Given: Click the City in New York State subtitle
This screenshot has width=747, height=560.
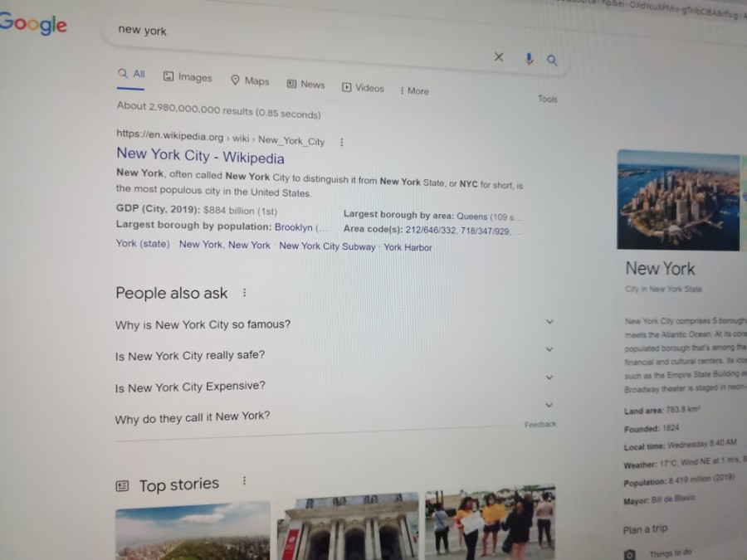Looking at the screenshot, I should pyautogui.click(x=664, y=289).
